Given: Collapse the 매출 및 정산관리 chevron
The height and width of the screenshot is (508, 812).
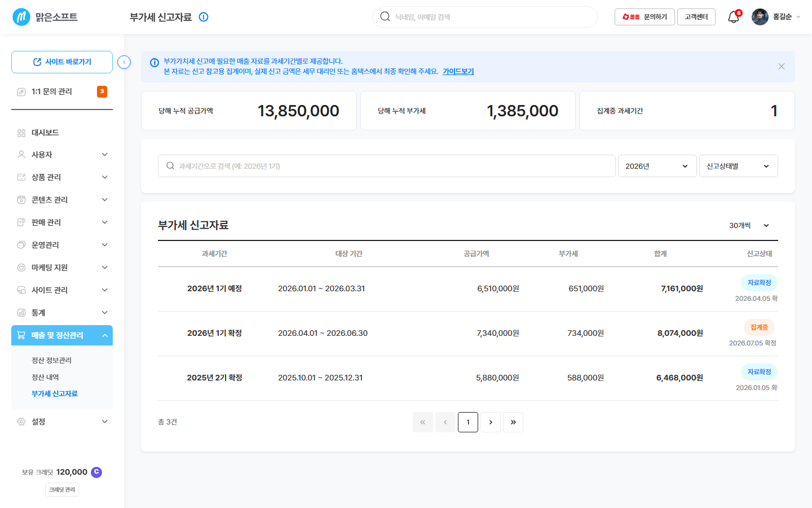Looking at the screenshot, I should click(x=105, y=335).
